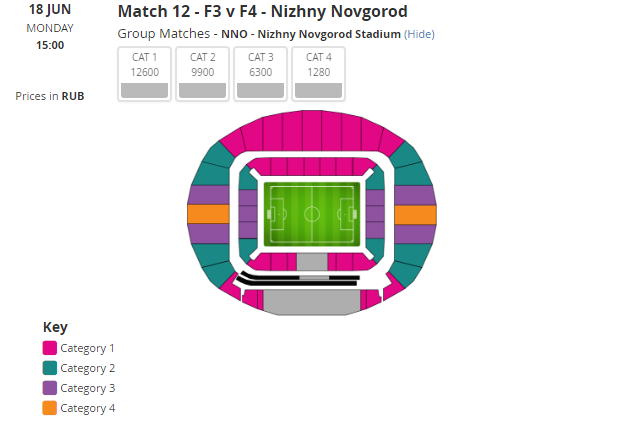Select the left purple outer section above orange
Image resolution: width=625 pixels, height=422 pixels.
208,195
